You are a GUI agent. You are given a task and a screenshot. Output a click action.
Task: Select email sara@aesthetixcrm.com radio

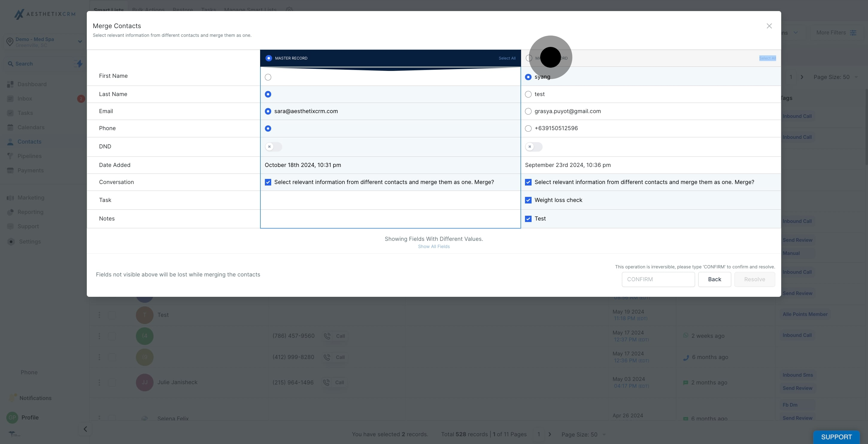point(268,111)
